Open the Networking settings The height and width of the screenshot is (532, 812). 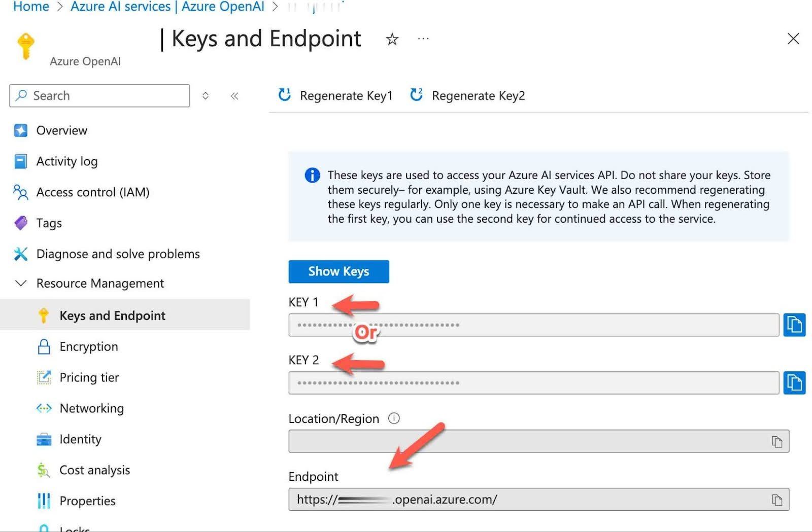[x=91, y=408]
